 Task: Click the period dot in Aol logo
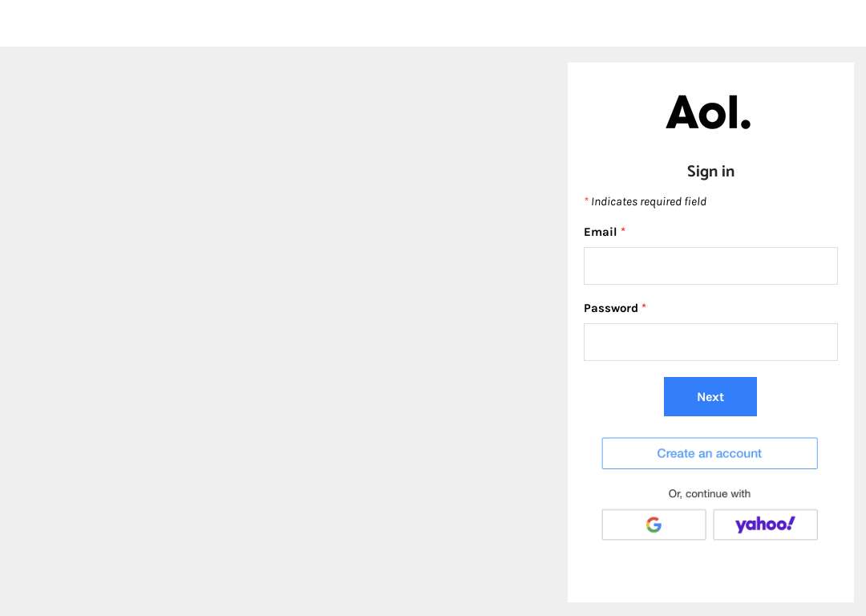(x=745, y=124)
